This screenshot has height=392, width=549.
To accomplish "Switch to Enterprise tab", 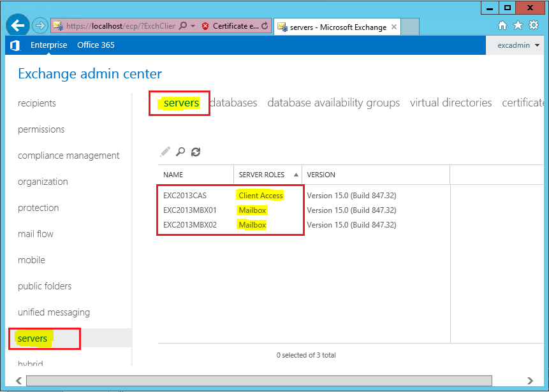I will tap(48, 45).
